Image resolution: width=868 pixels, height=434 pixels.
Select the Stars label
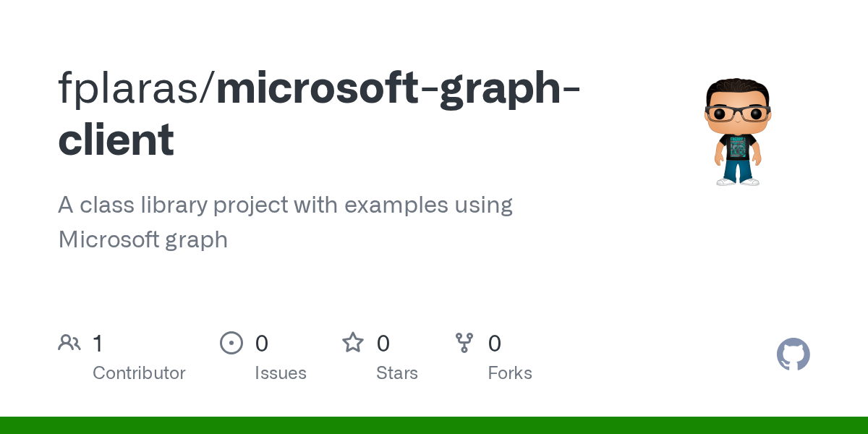click(397, 373)
